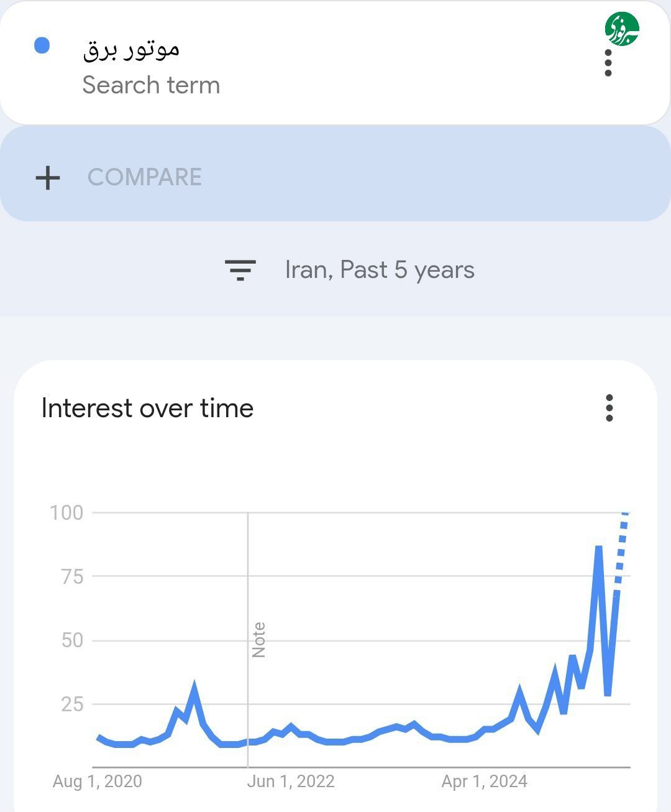Select the Apr 1, 2024 axis label
The width and height of the screenshot is (671, 812).
coord(485,782)
